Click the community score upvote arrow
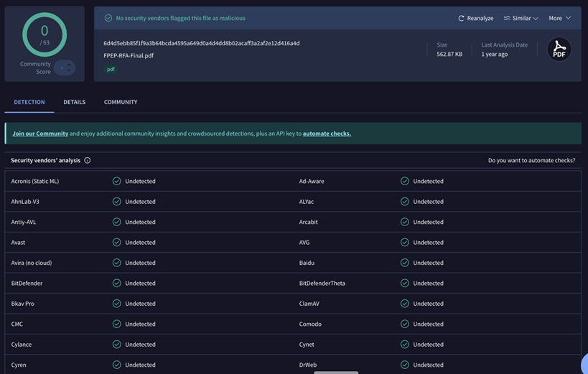 (69, 65)
